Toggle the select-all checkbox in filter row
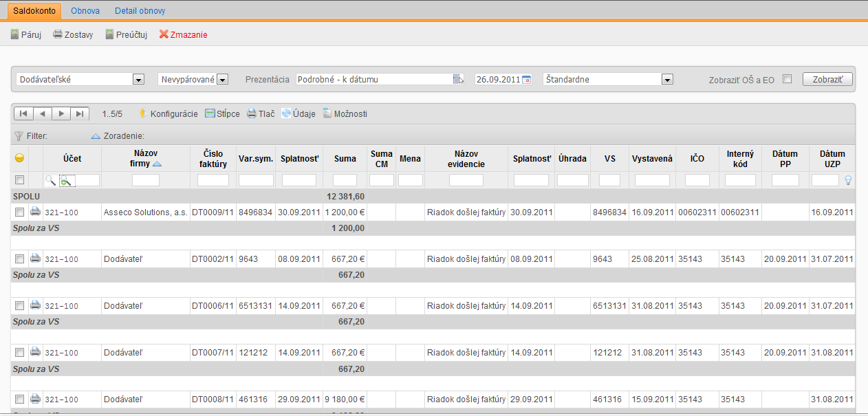Viewport: 868px width, 416px height. tap(20, 180)
